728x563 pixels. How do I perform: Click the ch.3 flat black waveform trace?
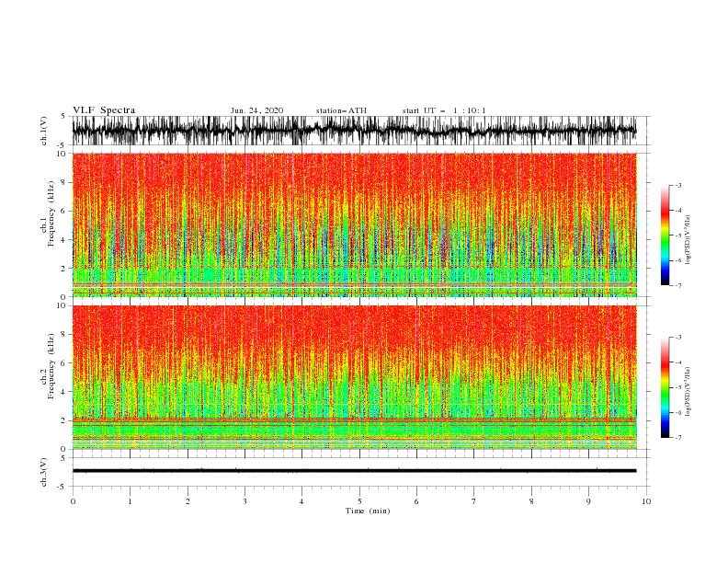coord(354,471)
